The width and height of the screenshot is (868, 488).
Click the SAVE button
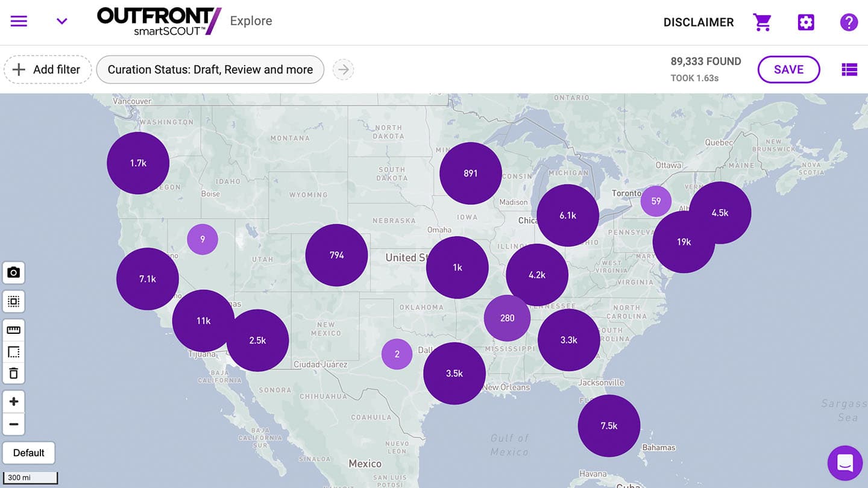pyautogui.click(x=788, y=70)
